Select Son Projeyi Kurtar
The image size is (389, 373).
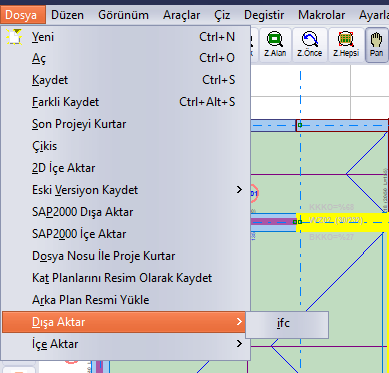126,124
